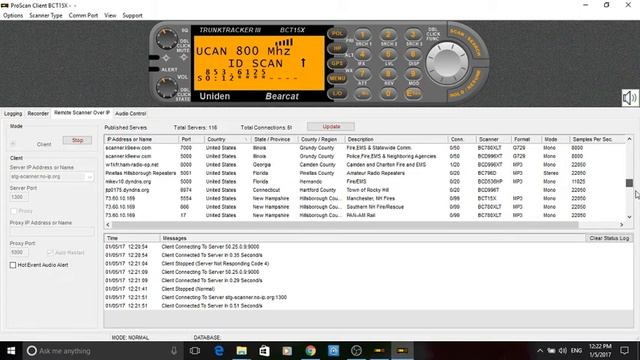Toggle the Hot Event Audio Alert checkbox
640x360 pixels.
coord(13,265)
